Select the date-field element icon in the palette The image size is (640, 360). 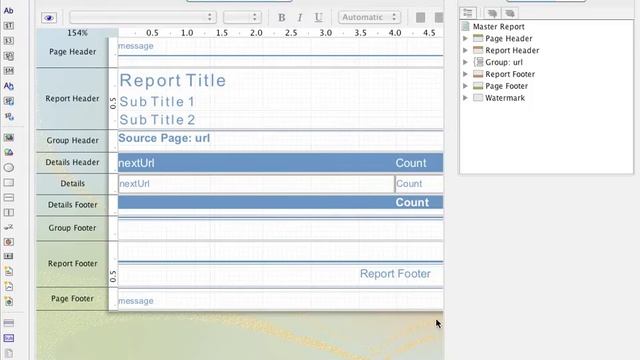[x=9, y=56]
